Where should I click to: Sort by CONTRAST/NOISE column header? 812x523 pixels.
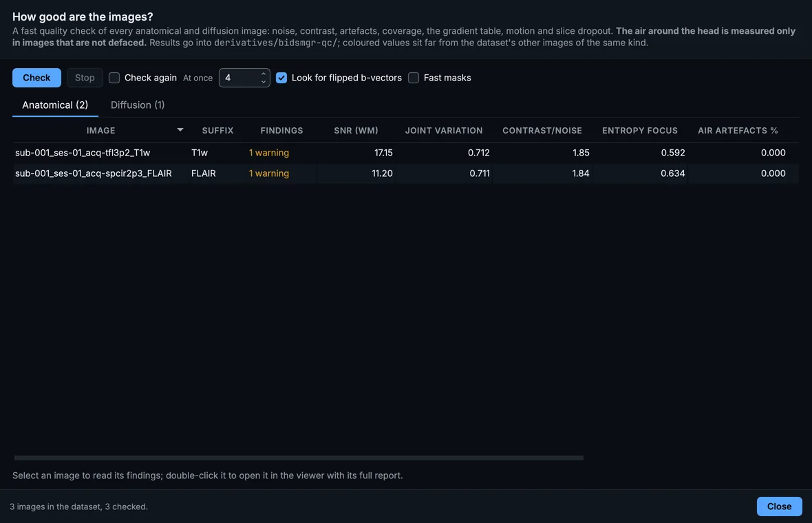pyautogui.click(x=542, y=131)
